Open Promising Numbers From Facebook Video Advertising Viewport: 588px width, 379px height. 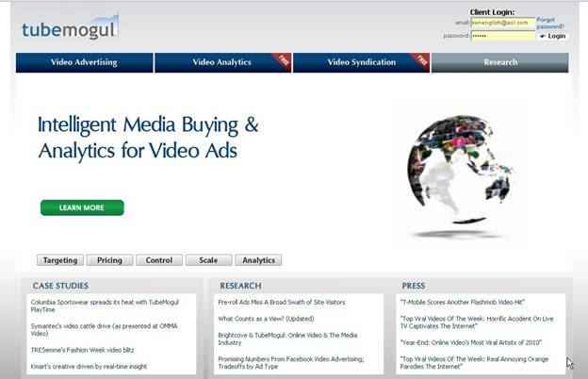point(291,363)
